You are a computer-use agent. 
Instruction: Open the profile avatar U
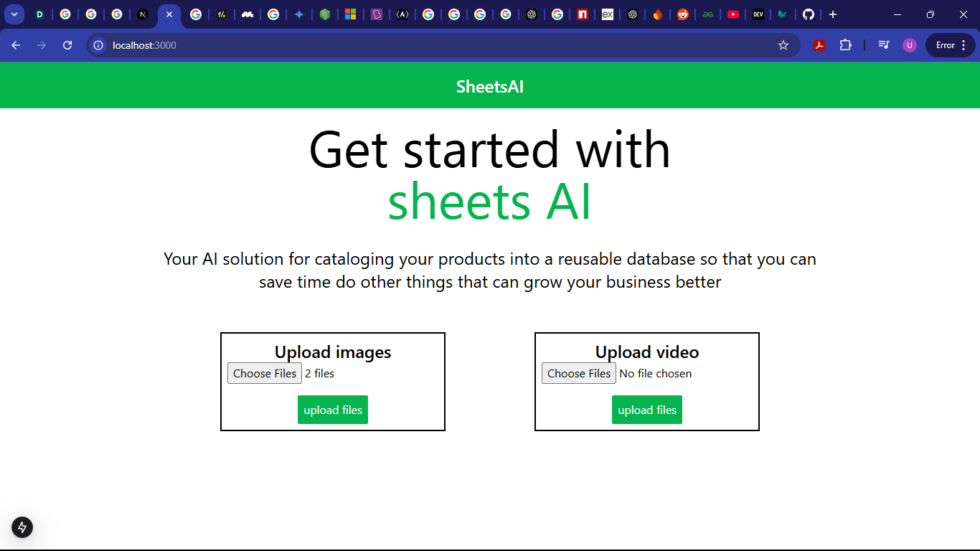[910, 45]
